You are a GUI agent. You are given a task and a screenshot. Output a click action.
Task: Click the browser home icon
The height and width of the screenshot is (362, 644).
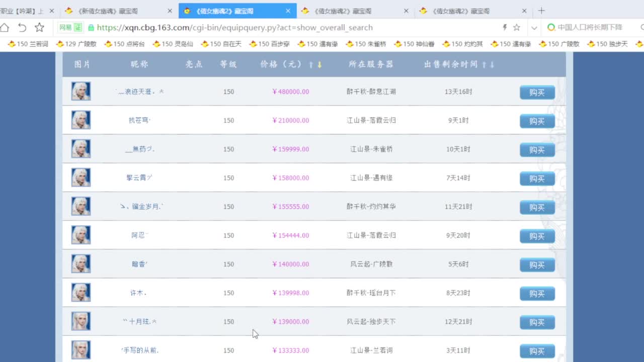point(5,28)
